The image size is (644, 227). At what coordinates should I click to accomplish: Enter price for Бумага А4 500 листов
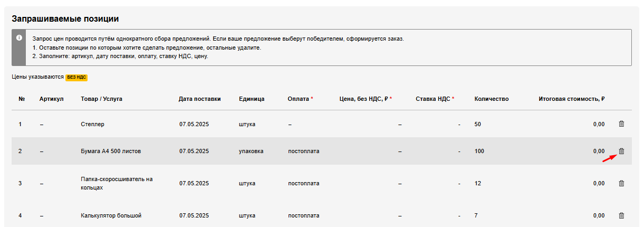pyautogui.click(x=400, y=151)
